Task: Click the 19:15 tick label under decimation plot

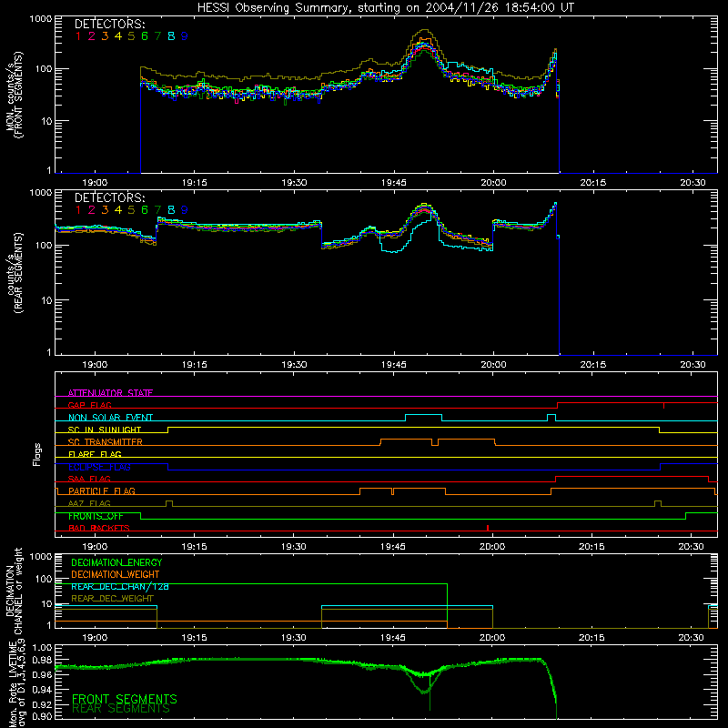Action: (194, 638)
